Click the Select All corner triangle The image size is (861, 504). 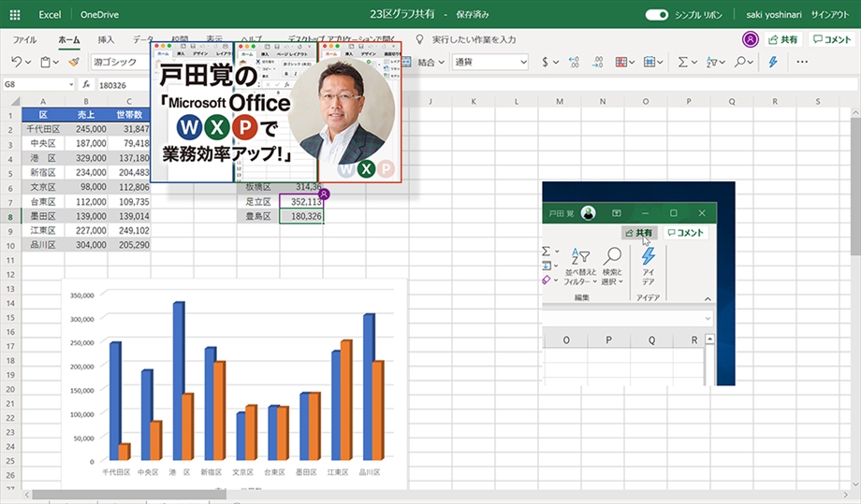15,101
